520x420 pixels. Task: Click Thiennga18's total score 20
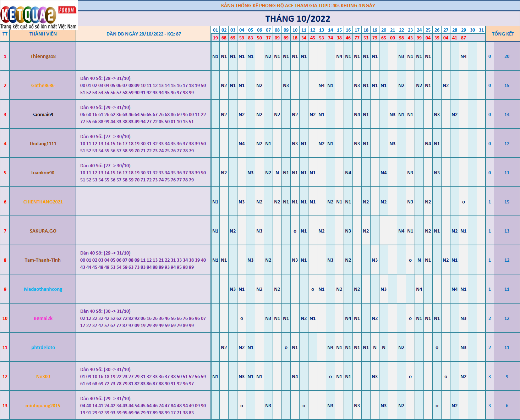507,56
